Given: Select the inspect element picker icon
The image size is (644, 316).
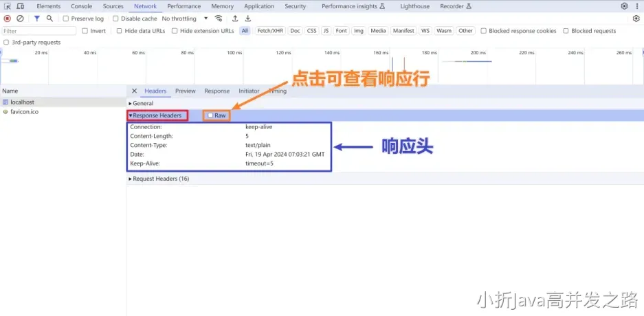Looking at the screenshot, I should pyautogui.click(x=8, y=6).
